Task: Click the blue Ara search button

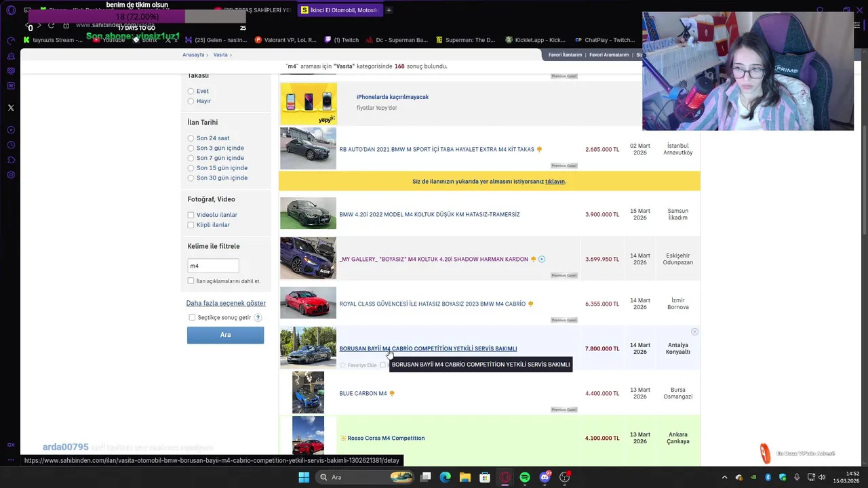Action: 225,335
